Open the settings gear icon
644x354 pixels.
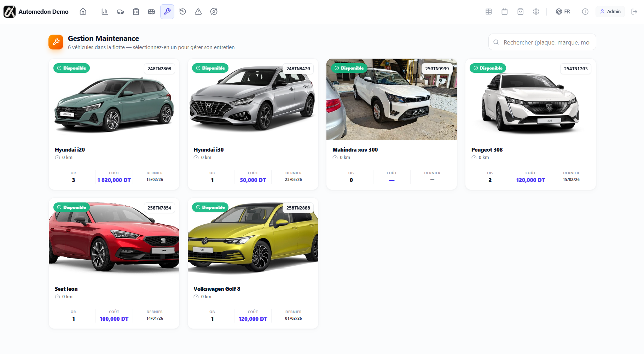tap(536, 12)
